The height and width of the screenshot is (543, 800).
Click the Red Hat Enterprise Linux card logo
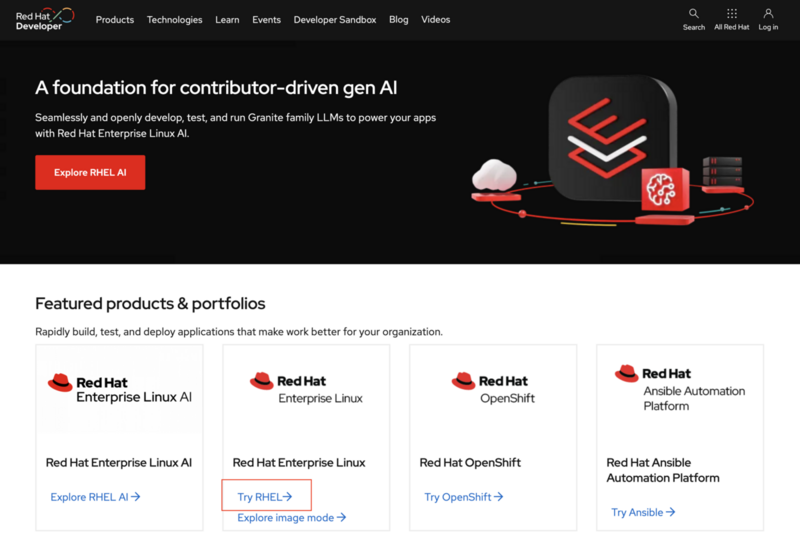(306, 389)
